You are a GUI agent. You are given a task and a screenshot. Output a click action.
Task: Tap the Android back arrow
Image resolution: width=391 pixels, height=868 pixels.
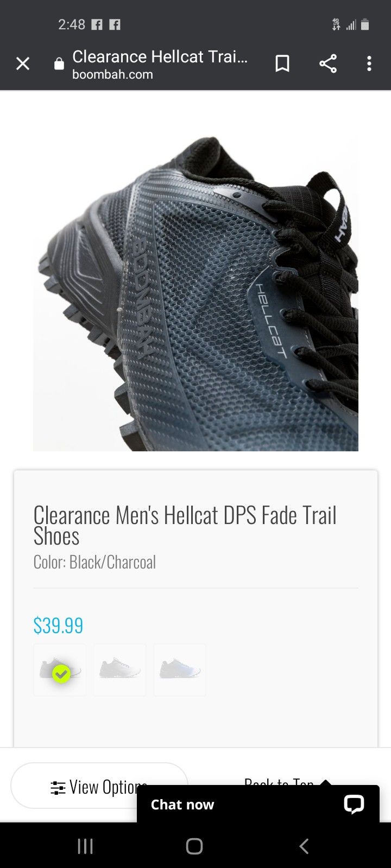point(305,846)
